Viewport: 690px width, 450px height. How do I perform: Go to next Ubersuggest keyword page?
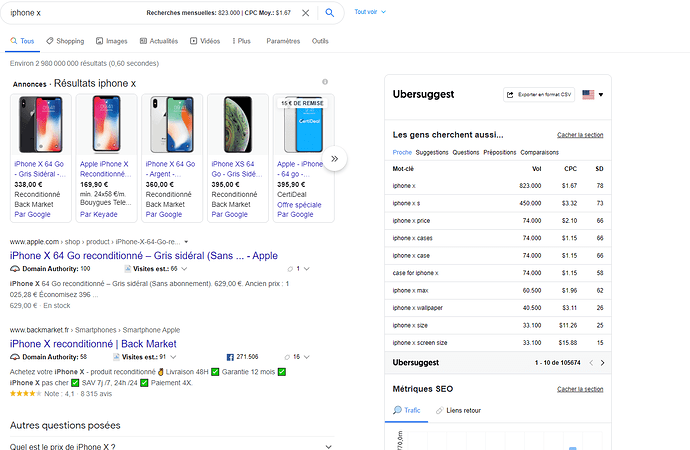[x=602, y=363]
